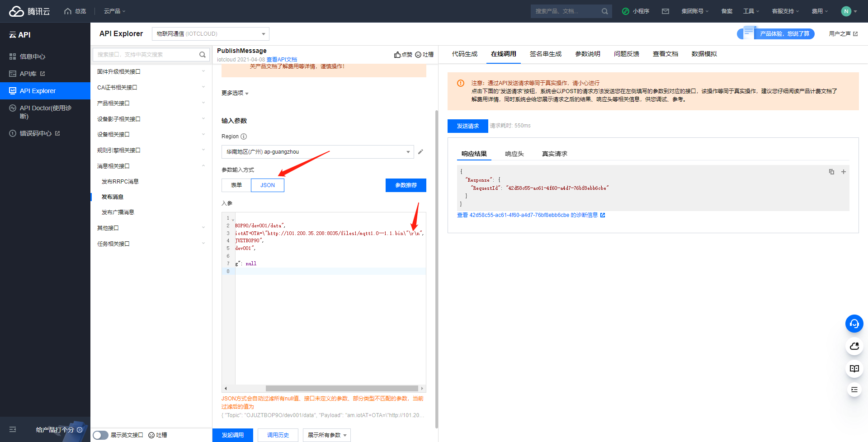
Task: Open the floating documentation book icon
Action: (x=854, y=369)
